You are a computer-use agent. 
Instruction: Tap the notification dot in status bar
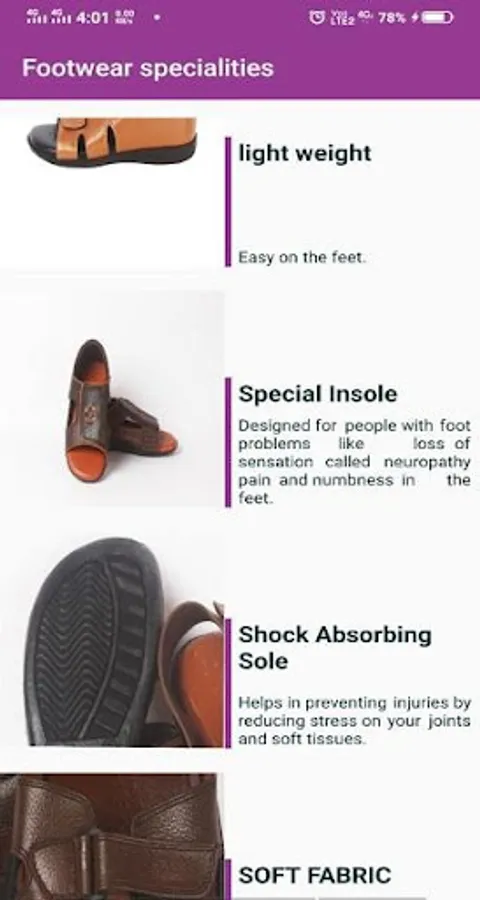[x=157, y=18]
